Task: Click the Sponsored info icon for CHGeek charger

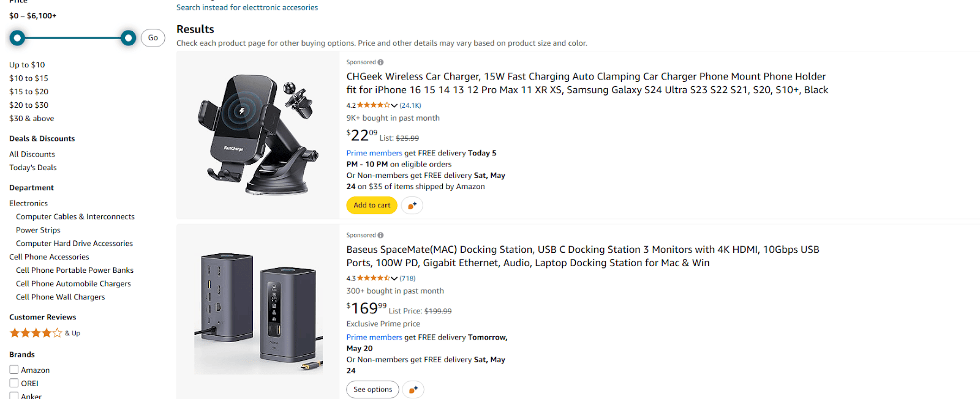Action: tap(380, 62)
